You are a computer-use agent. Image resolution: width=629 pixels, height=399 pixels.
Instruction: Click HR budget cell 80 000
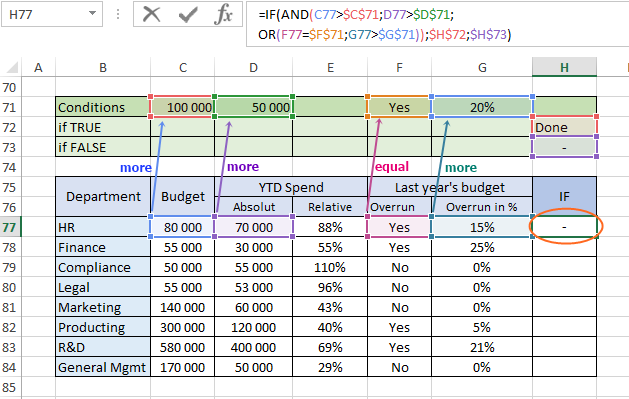pos(183,227)
